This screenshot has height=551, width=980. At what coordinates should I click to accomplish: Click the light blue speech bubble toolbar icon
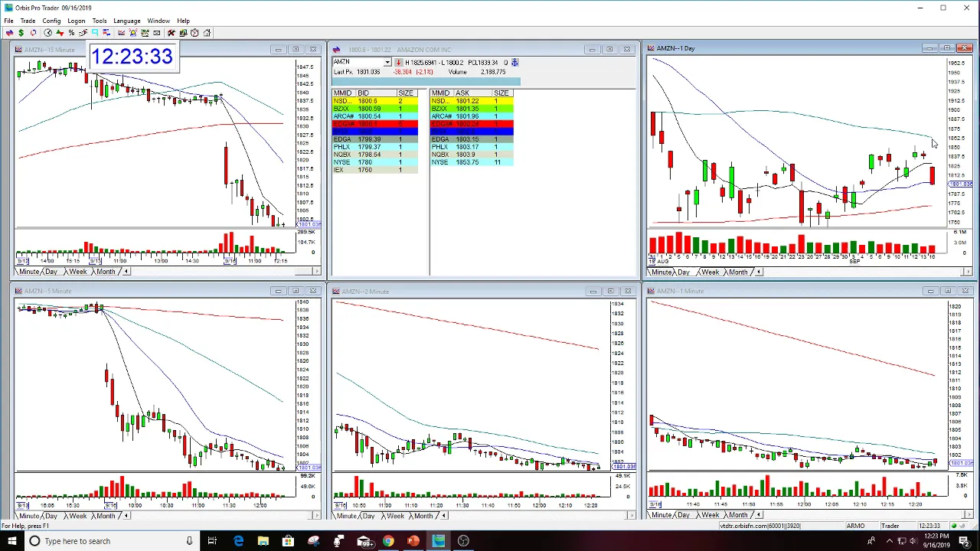(95, 33)
